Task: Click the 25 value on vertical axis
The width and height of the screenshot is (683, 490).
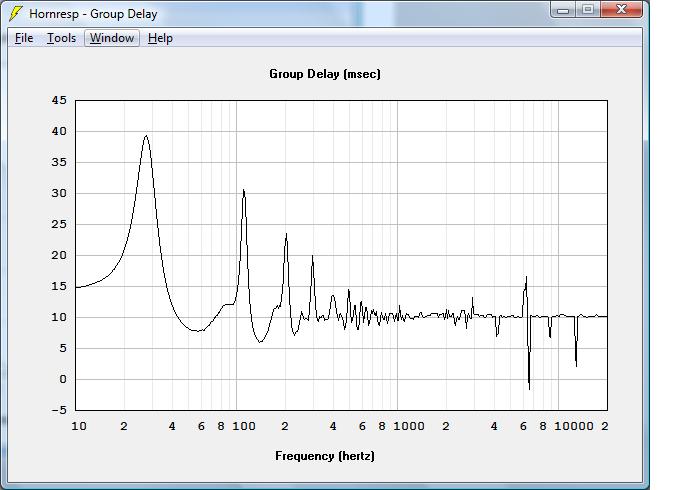Action: (59, 224)
